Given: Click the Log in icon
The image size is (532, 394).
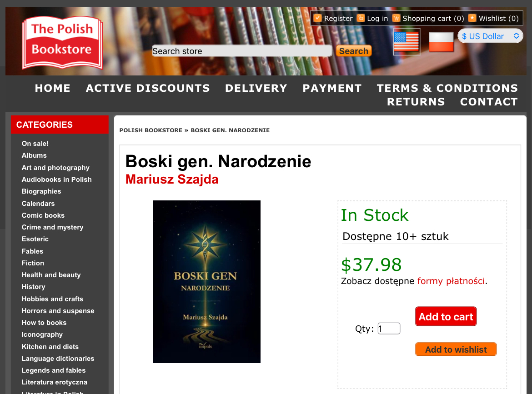Looking at the screenshot, I should (361, 18).
